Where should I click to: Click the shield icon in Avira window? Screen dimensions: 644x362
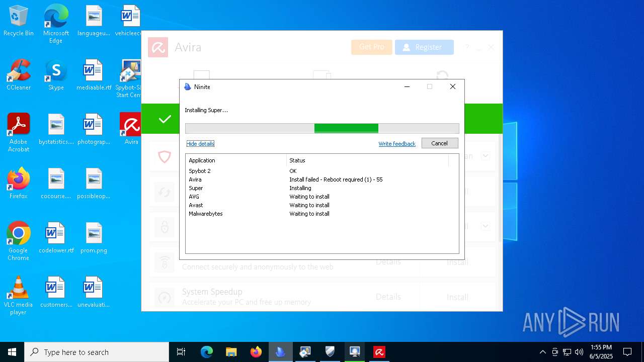click(x=165, y=157)
